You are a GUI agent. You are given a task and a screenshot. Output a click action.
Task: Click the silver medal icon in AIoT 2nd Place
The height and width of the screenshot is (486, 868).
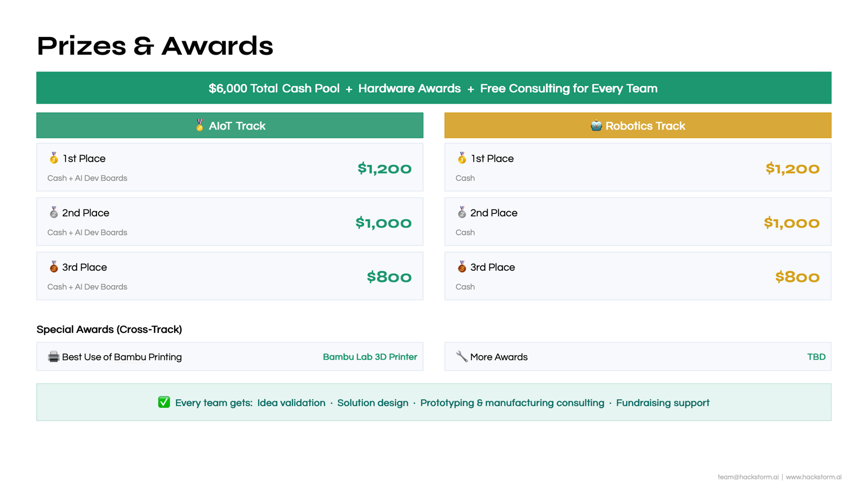(x=54, y=213)
